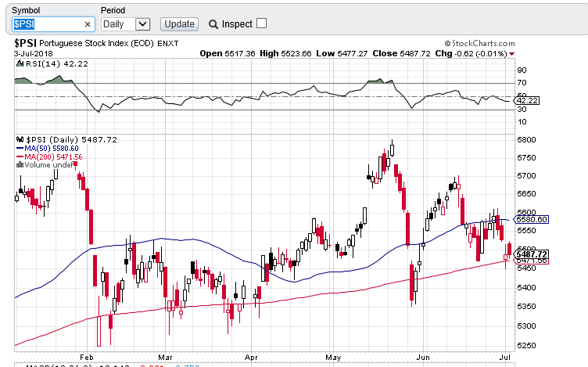
Task: Click the Update button
Action: point(179,24)
